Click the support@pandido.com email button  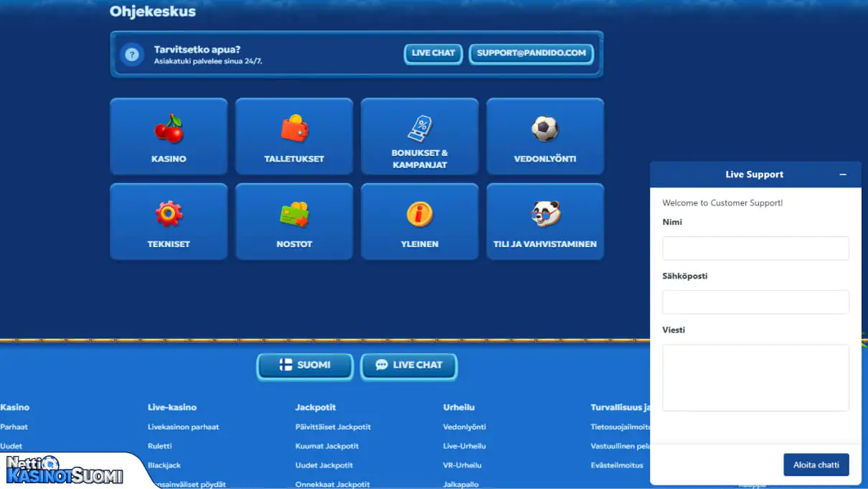click(x=531, y=53)
